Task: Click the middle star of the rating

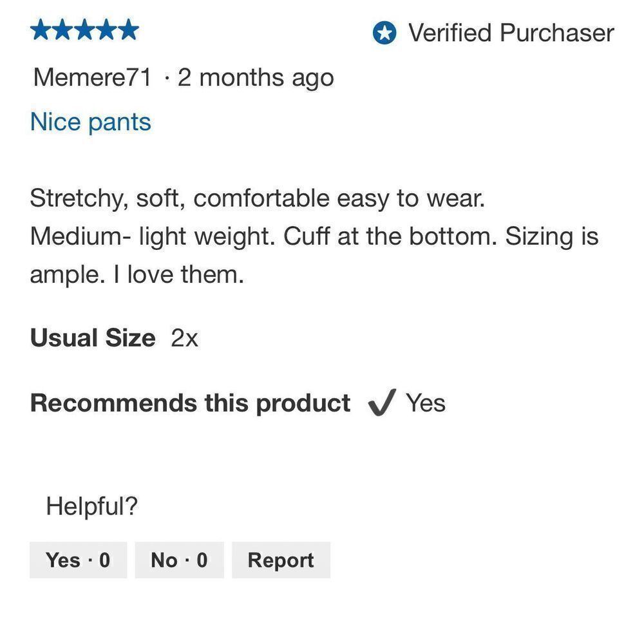Action: tap(84, 30)
